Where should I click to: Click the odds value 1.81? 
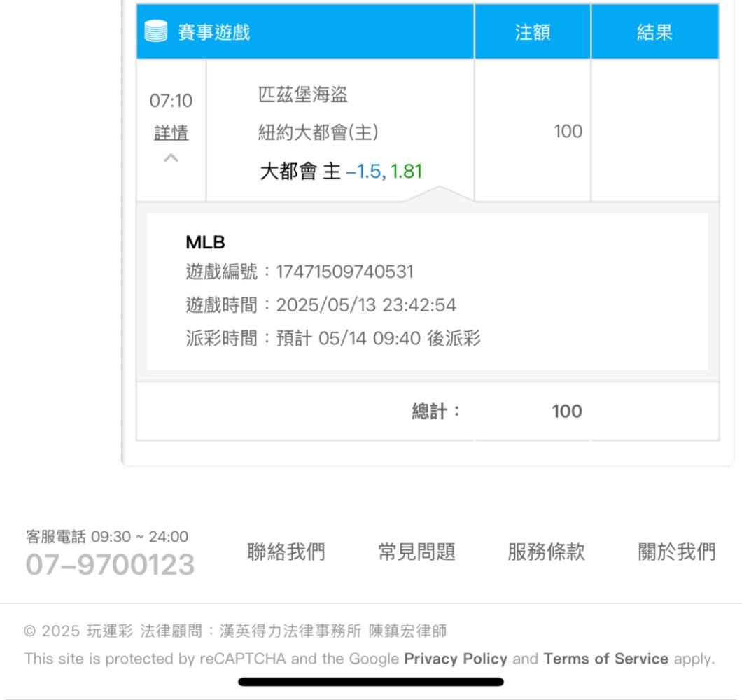tap(406, 171)
